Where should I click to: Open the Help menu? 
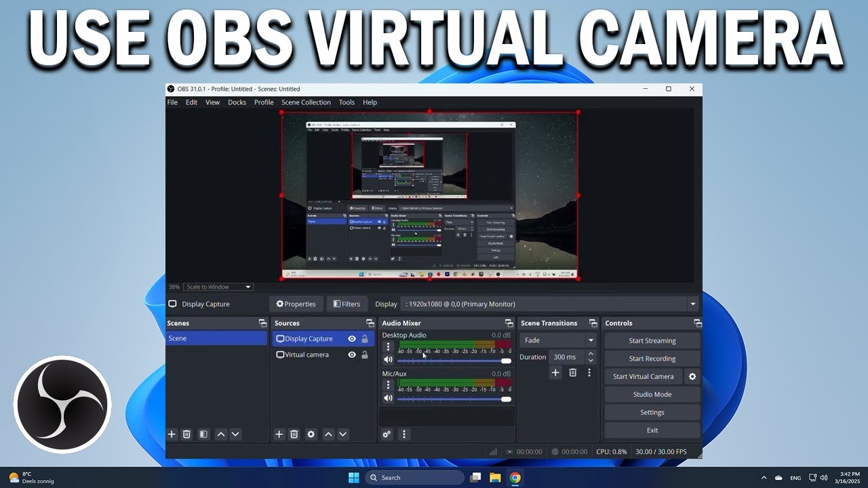click(370, 102)
